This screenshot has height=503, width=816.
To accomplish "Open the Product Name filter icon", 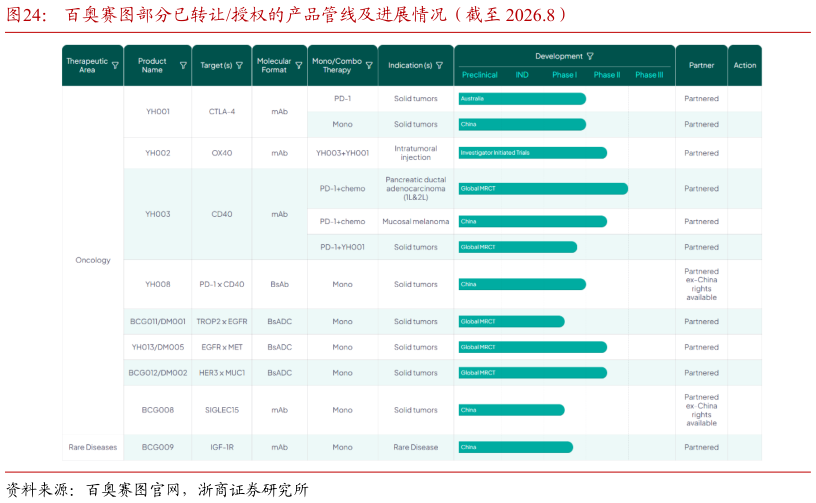I will click(x=183, y=66).
